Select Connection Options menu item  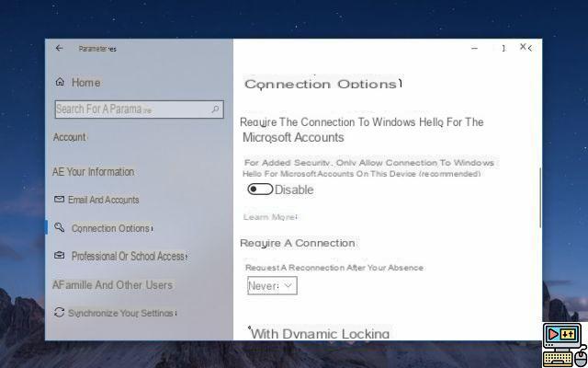point(112,228)
